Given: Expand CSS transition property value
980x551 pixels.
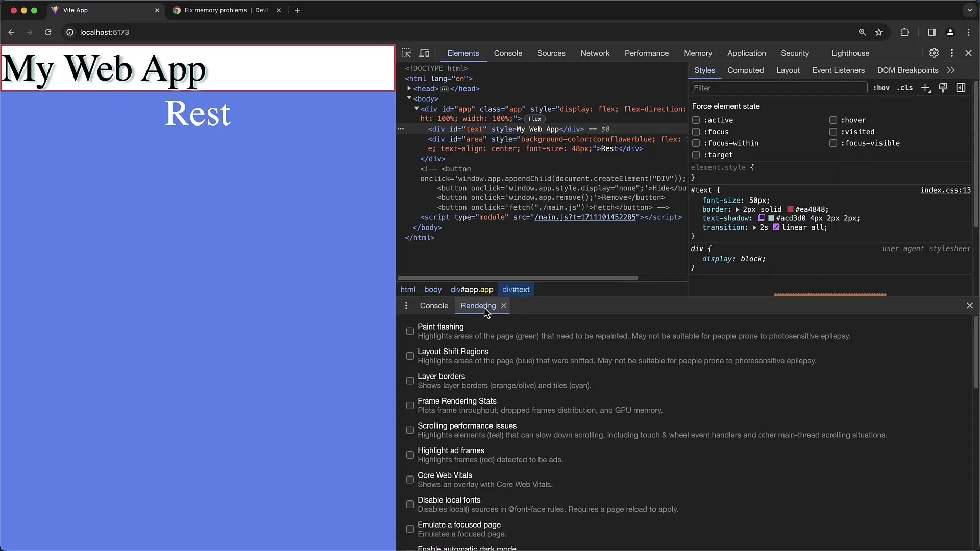Looking at the screenshot, I should pyautogui.click(x=753, y=228).
